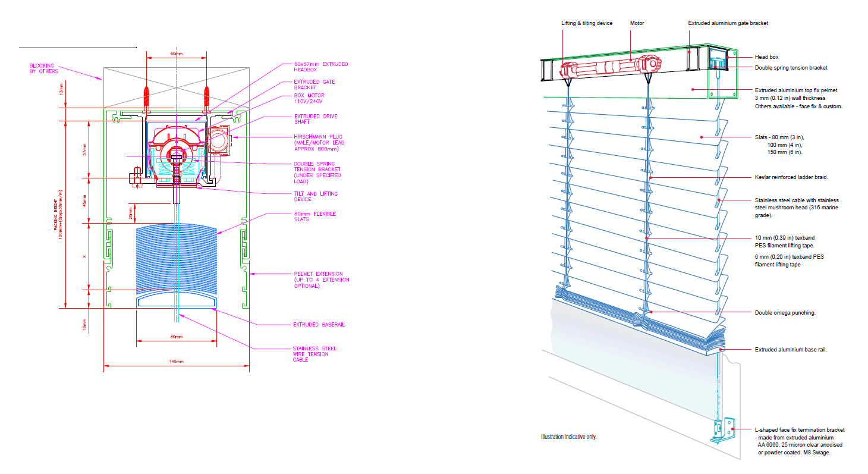Image resolution: width=868 pixels, height=474 pixels.
Task: Select the "145mm" overall width dimension
Action: click(x=177, y=362)
